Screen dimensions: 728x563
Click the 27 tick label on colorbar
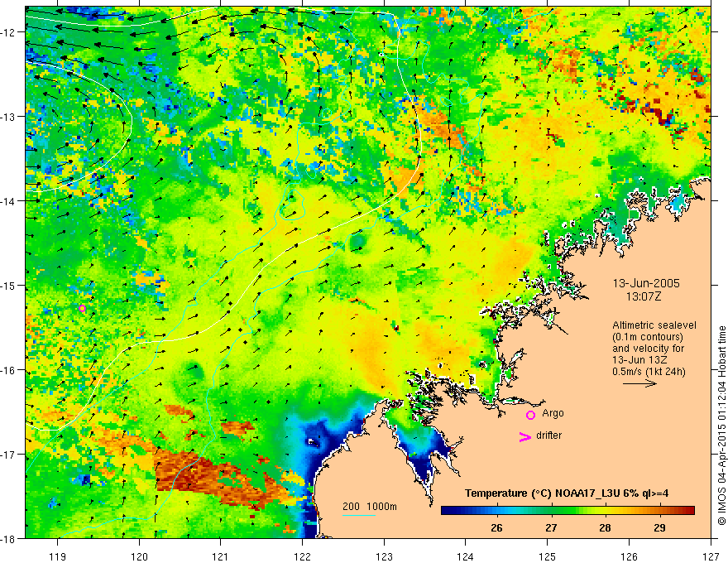551,527
